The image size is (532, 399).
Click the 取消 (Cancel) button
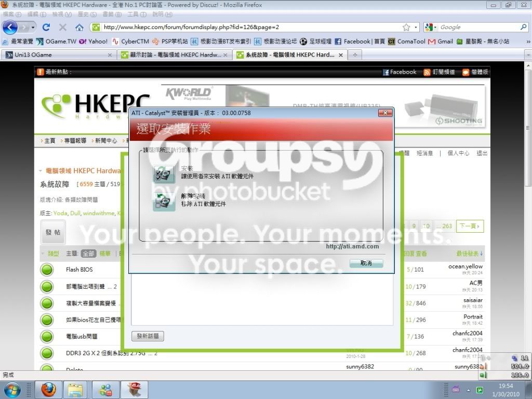coord(366,263)
